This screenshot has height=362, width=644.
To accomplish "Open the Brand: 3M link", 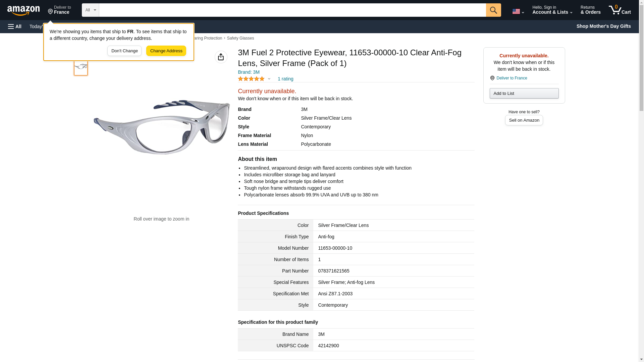I will coord(249,72).
